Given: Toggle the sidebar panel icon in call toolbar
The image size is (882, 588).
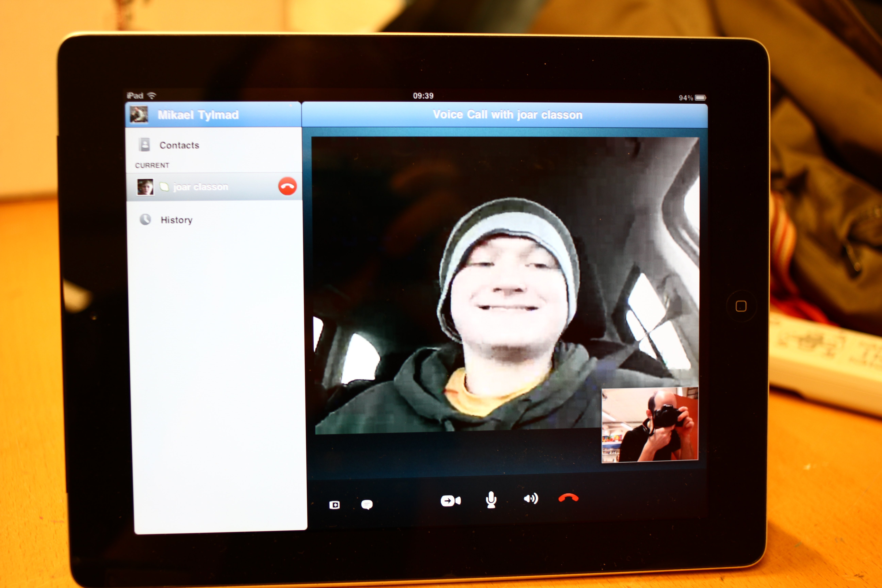Looking at the screenshot, I should 334,505.
